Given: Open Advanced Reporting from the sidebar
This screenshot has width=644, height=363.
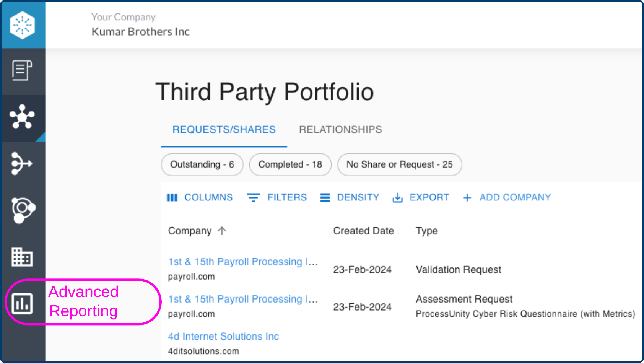Looking at the screenshot, I should click(x=22, y=302).
